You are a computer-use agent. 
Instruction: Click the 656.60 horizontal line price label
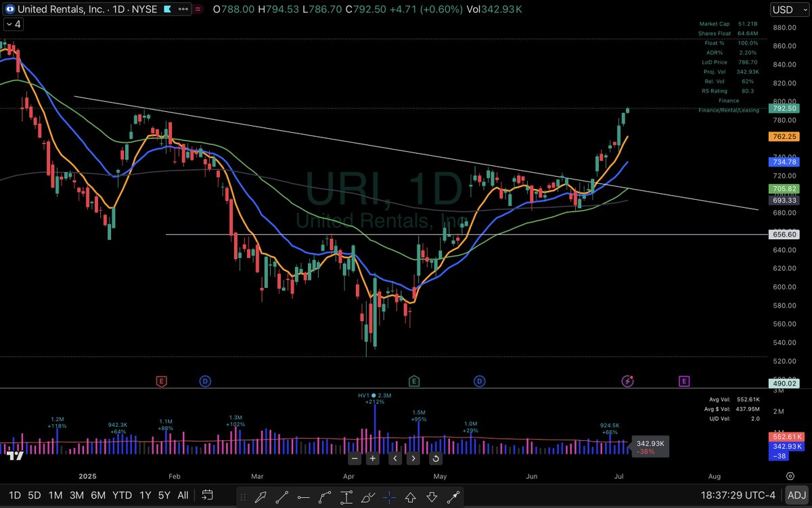pyautogui.click(x=785, y=234)
